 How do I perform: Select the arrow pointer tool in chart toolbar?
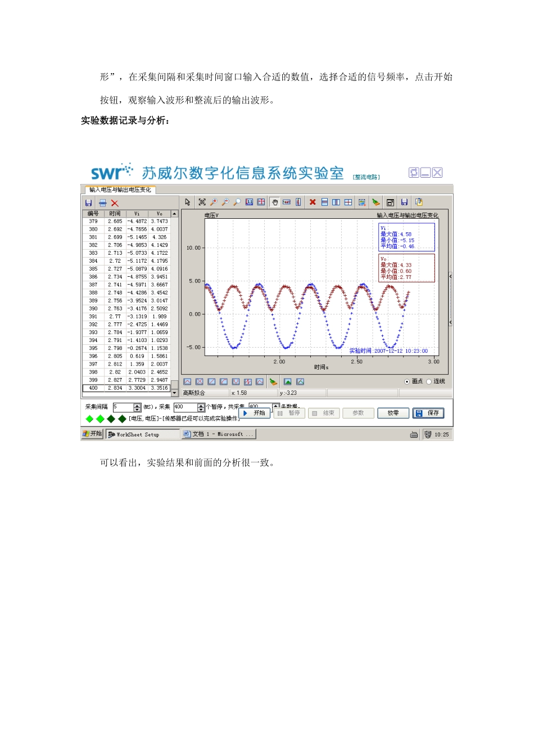188,202
